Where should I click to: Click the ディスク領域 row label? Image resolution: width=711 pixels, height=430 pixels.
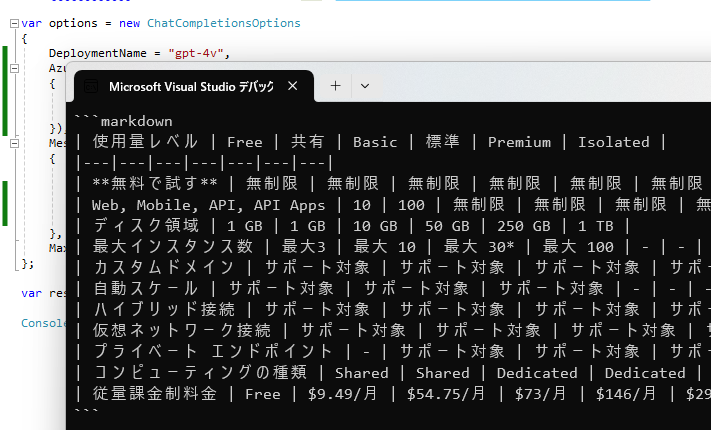146,225
